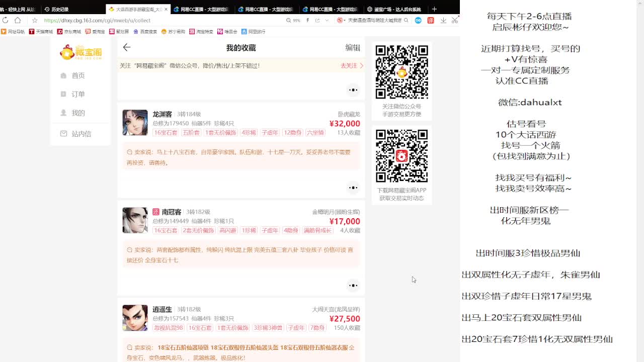
Task: Click the 去关注 link in the banner
Action: tap(352, 65)
